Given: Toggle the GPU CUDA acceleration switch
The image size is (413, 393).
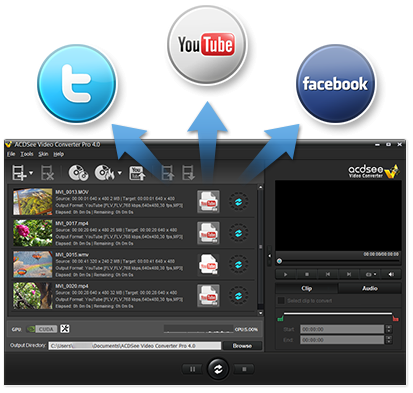Looking at the screenshot, I should [42, 329].
